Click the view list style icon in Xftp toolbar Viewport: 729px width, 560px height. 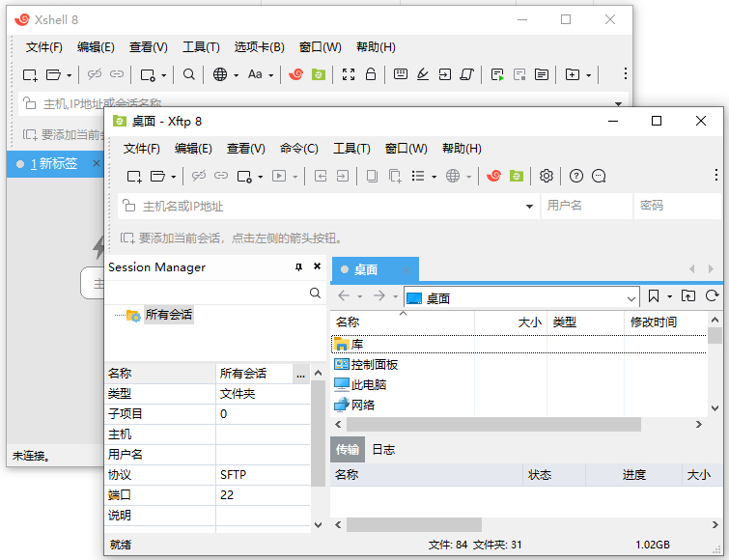(x=418, y=176)
